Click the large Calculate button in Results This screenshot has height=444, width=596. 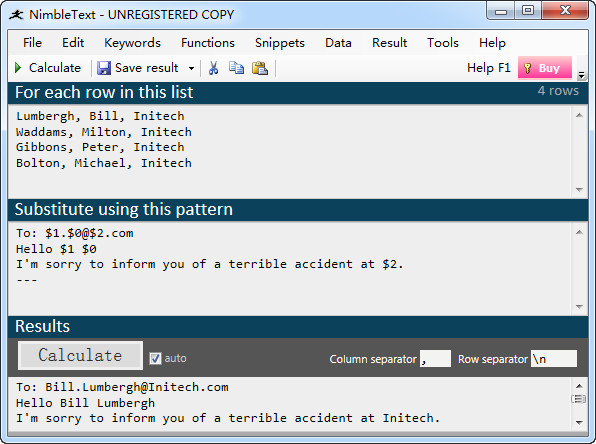point(80,355)
